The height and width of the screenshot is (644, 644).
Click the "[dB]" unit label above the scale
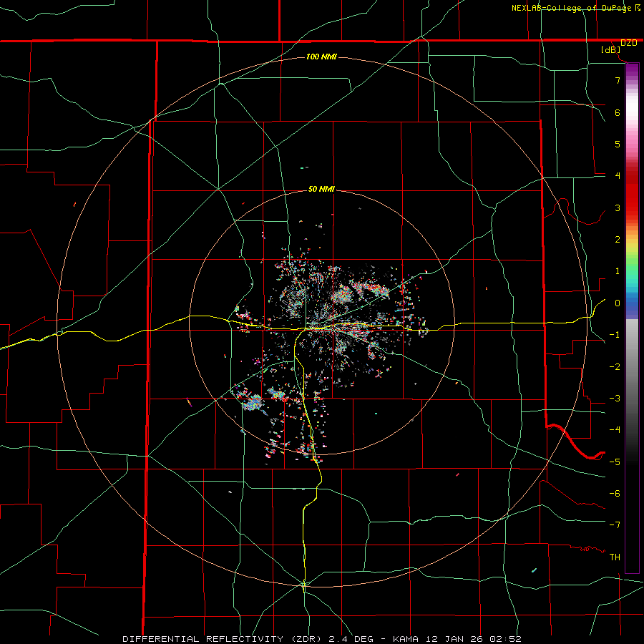point(611,49)
